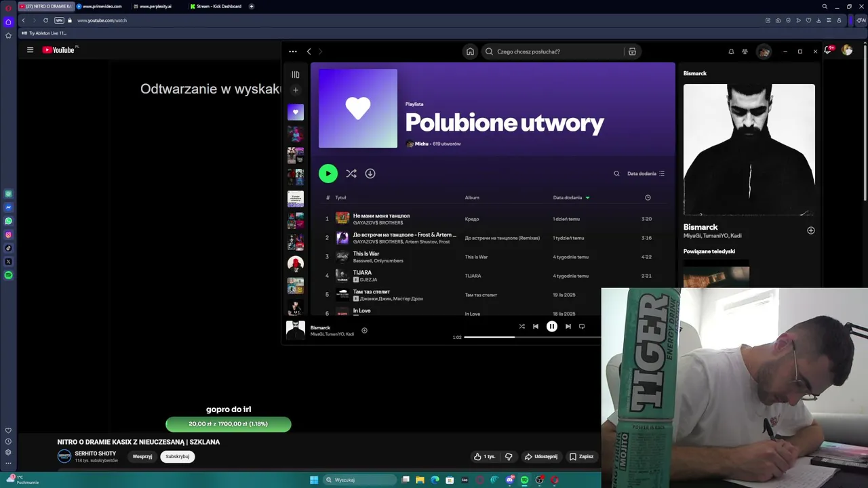
Task: Pause the currently playing track
Action: [x=552, y=327]
